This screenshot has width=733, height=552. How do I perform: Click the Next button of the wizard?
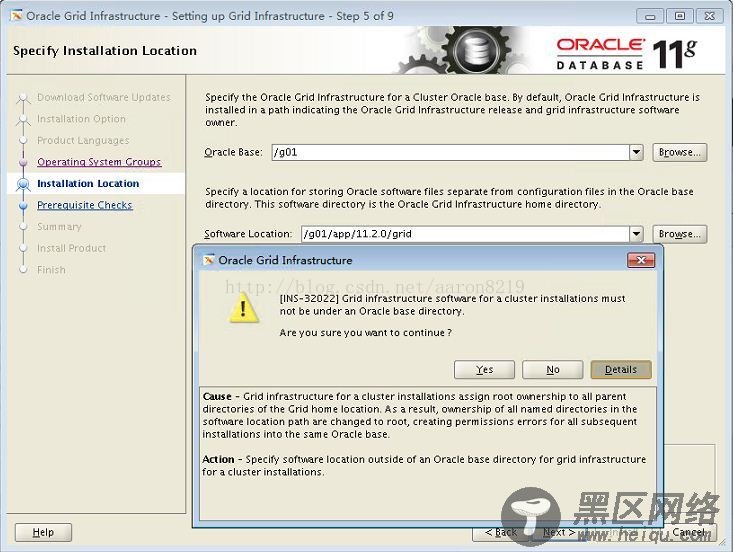[559, 532]
